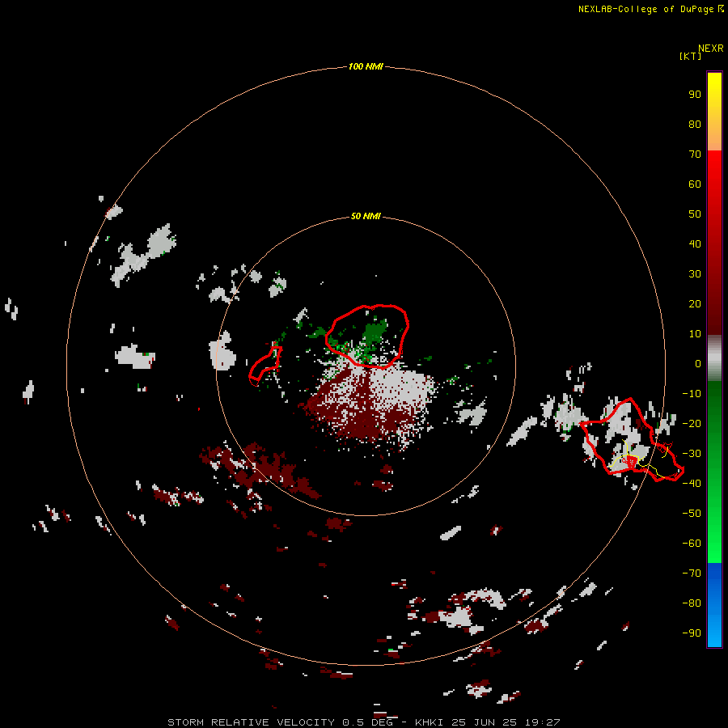Click the -30 value on the velocity scale
The image size is (728, 728).
click(x=692, y=454)
